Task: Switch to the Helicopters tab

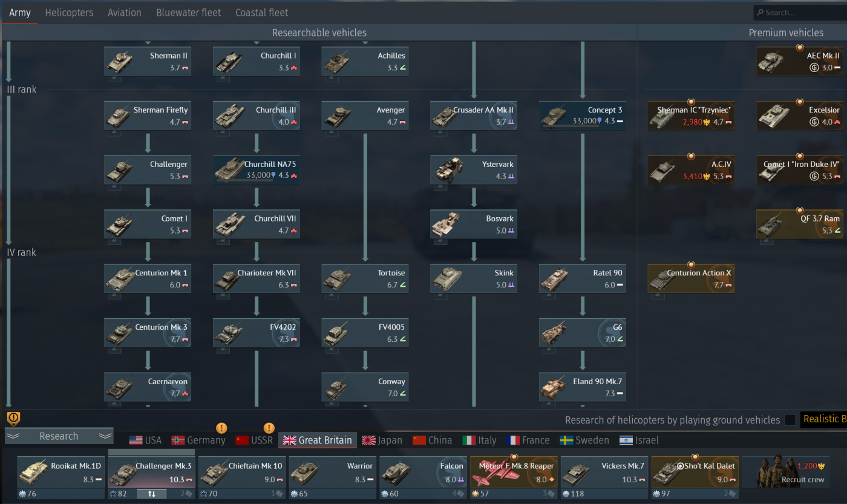Action: click(x=69, y=13)
